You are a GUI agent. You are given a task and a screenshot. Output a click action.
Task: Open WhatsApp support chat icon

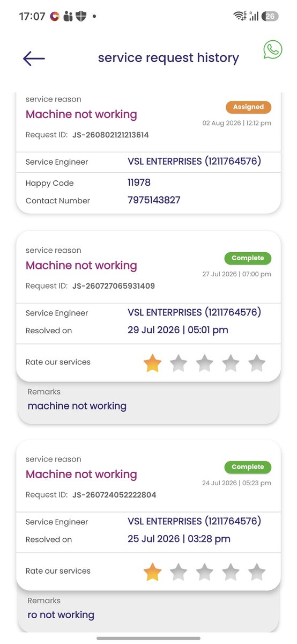click(272, 49)
